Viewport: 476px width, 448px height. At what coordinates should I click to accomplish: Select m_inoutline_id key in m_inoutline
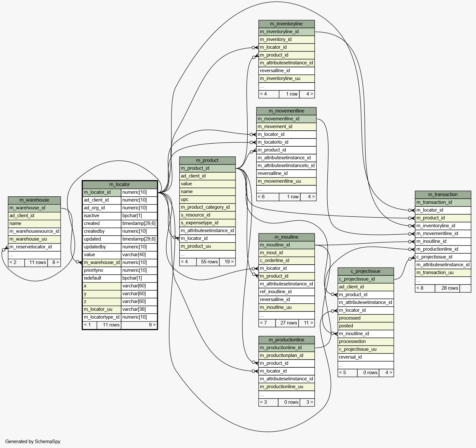287,245
